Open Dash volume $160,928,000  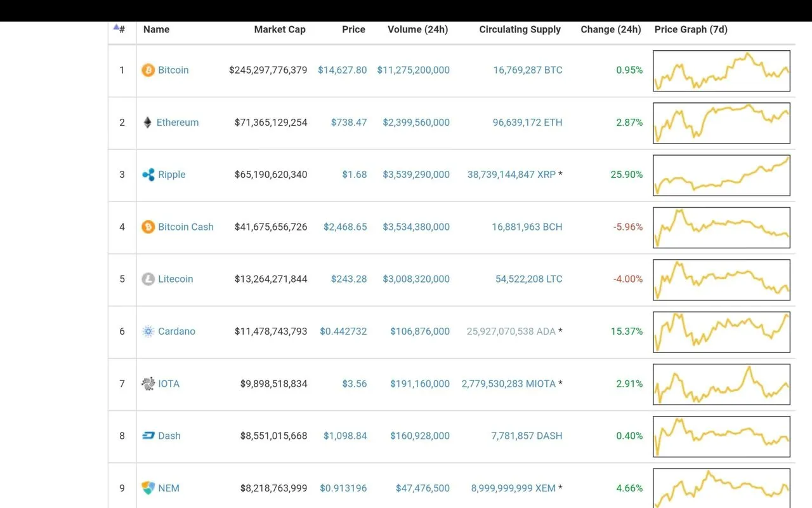[420, 436]
